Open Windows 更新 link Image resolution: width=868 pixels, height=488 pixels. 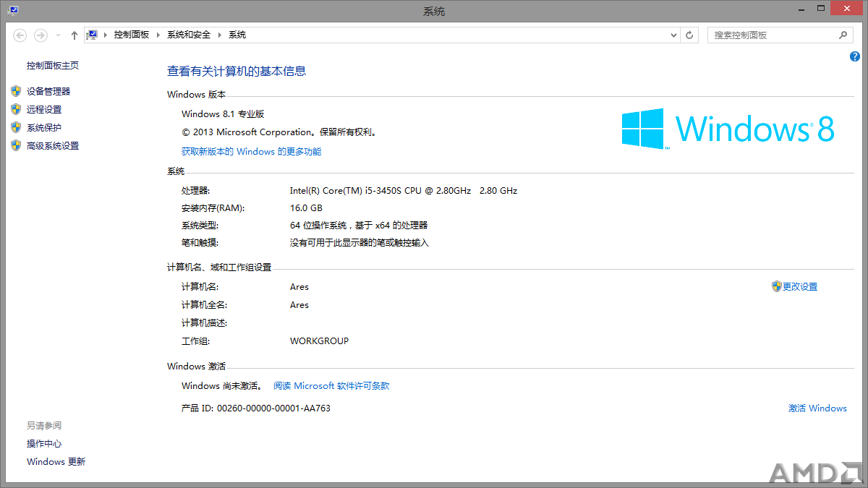point(56,462)
